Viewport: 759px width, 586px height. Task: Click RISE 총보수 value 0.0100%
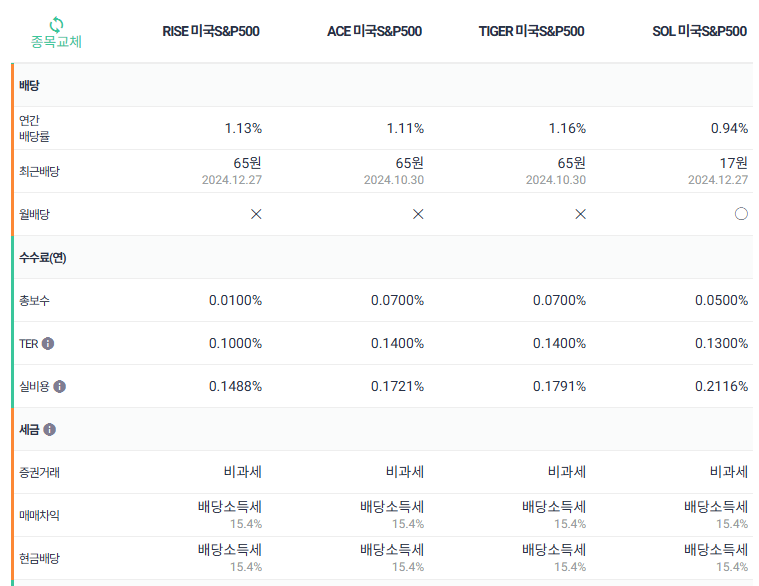(235, 301)
